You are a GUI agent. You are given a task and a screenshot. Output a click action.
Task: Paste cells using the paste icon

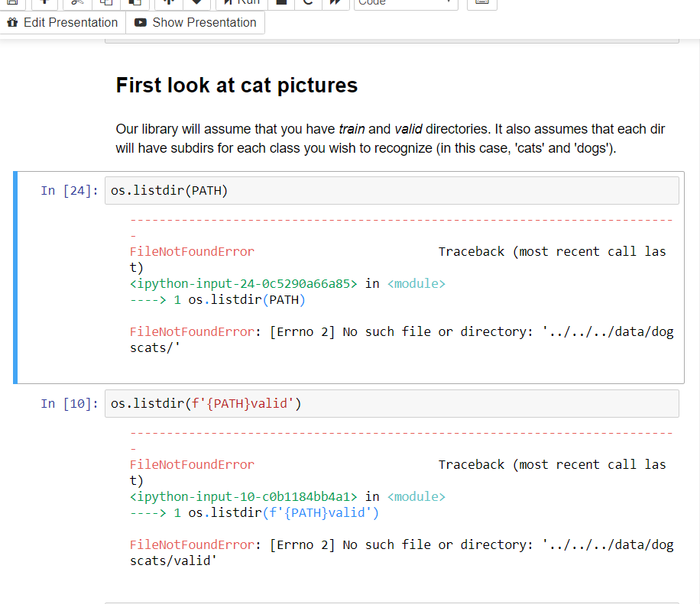[x=134, y=2]
